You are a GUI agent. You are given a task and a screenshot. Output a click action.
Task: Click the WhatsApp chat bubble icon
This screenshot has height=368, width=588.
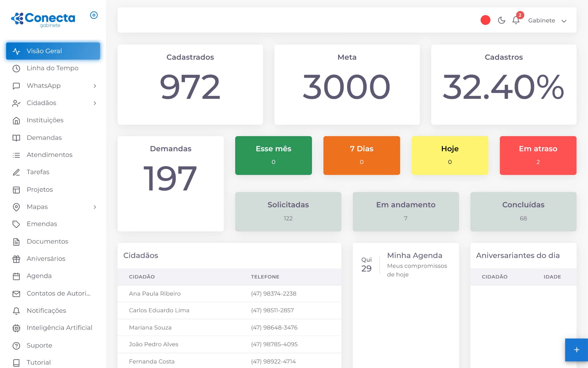tap(16, 86)
